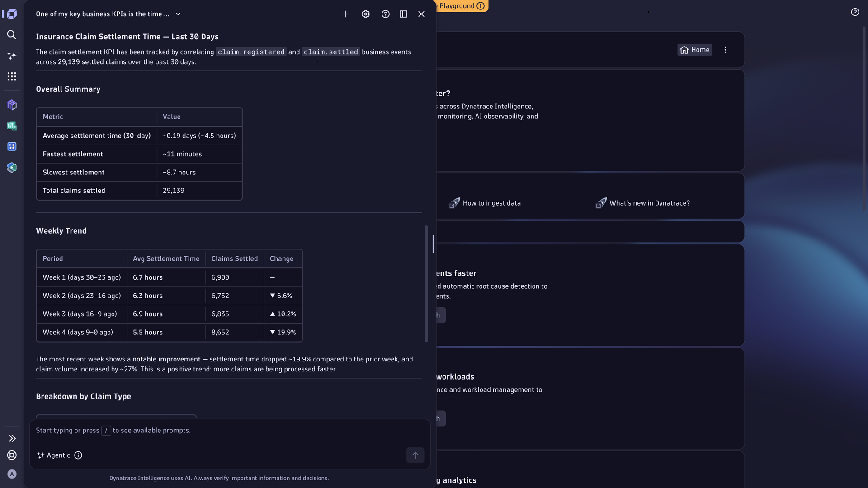Open the chat panel help icon

pos(386,14)
